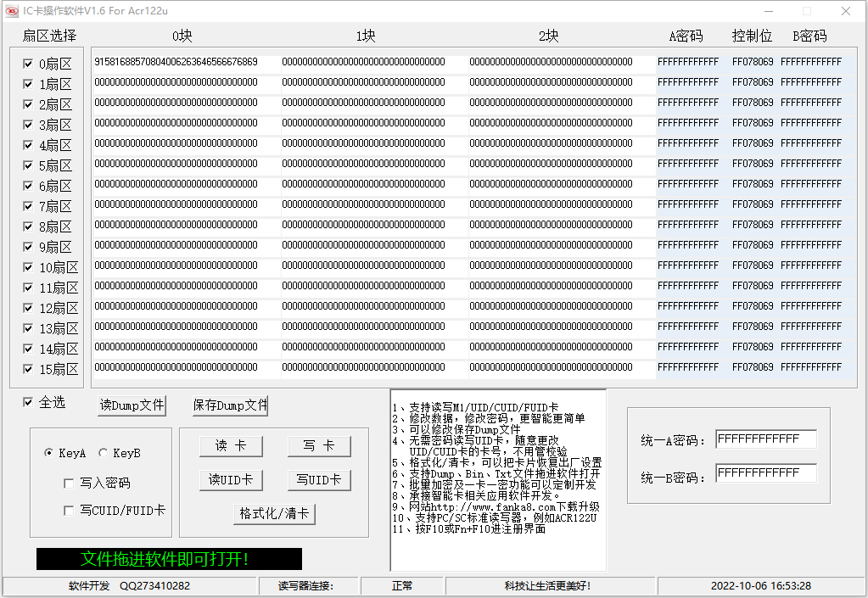Toggle the 8扇区 checkbox
Image resolution: width=868 pixels, height=598 pixels.
tap(28, 226)
